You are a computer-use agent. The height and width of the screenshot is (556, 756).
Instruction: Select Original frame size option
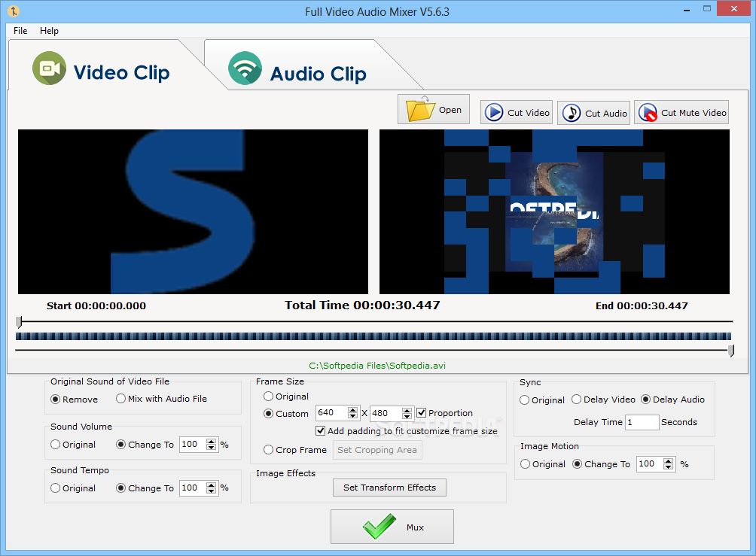[286, 396]
